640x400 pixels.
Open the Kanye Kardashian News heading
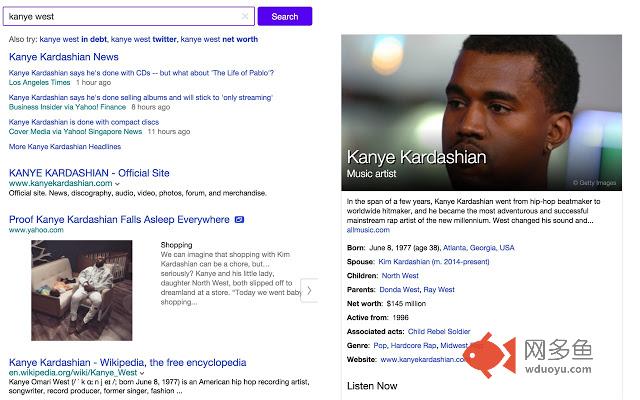pyautogui.click(x=64, y=57)
